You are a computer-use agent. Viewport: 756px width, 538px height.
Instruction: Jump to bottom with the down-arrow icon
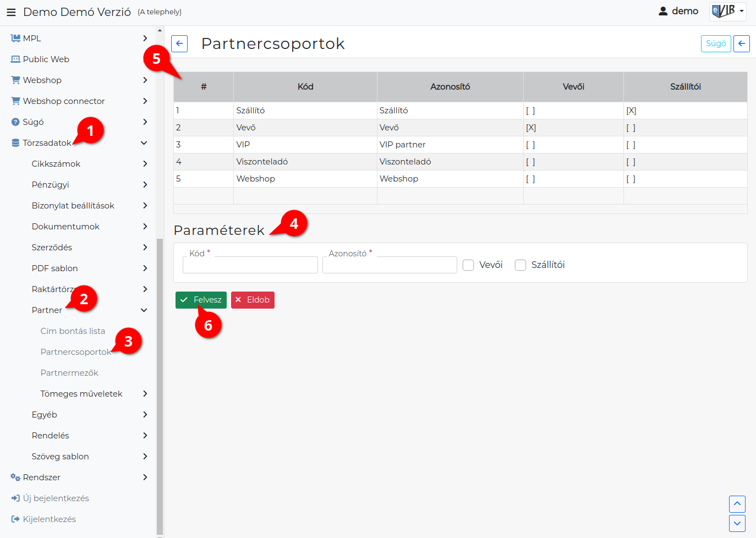(x=737, y=523)
